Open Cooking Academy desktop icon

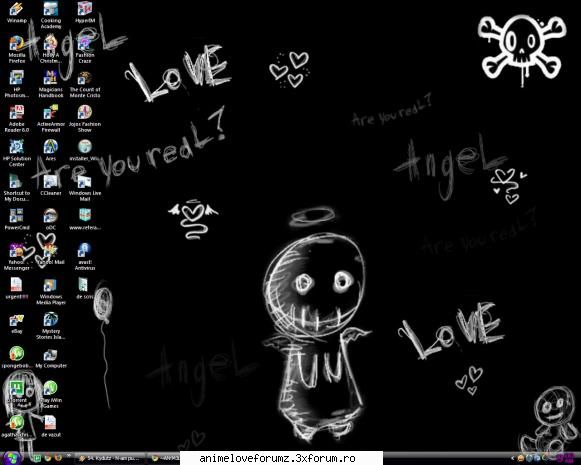[x=51, y=16]
